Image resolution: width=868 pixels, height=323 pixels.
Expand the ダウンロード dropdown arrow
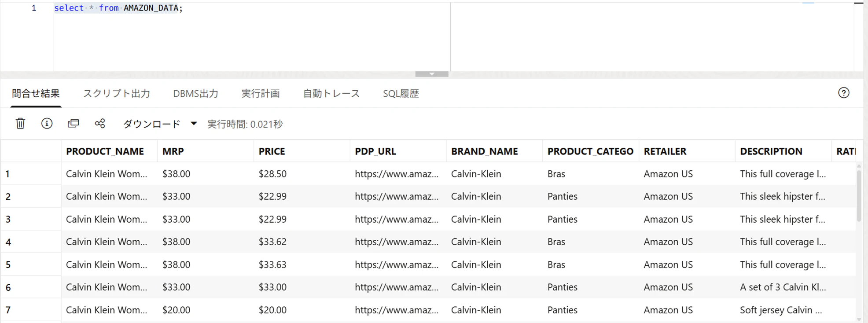(194, 124)
